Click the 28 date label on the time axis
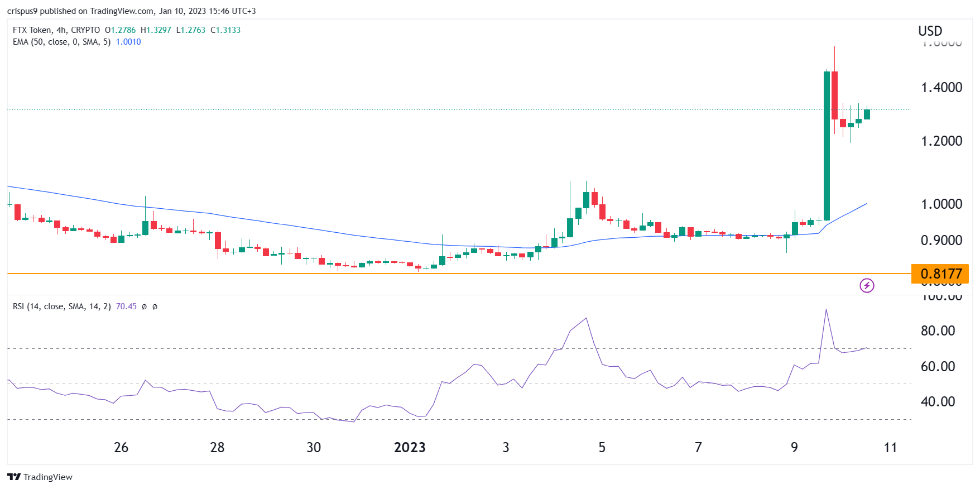980x489 pixels. click(x=217, y=448)
